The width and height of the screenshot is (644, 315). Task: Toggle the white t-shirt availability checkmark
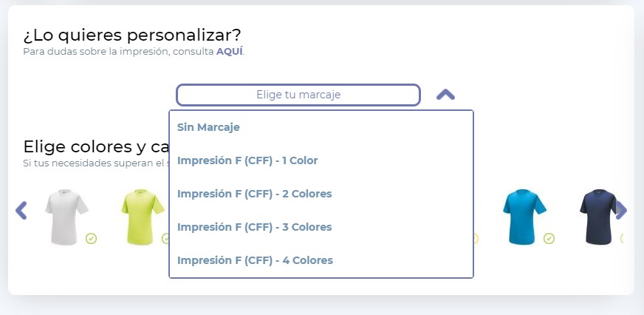(x=91, y=238)
